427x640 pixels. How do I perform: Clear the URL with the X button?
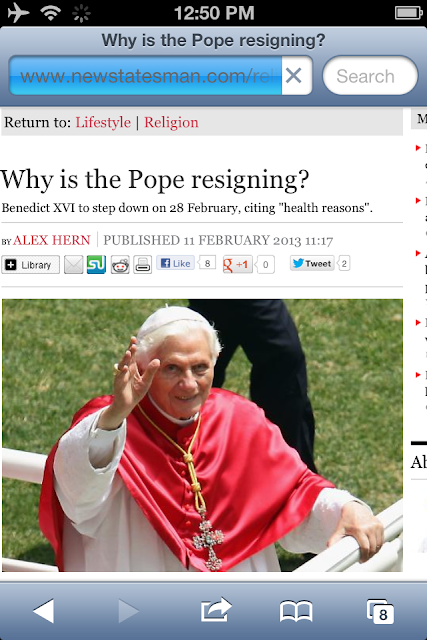point(294,76)
